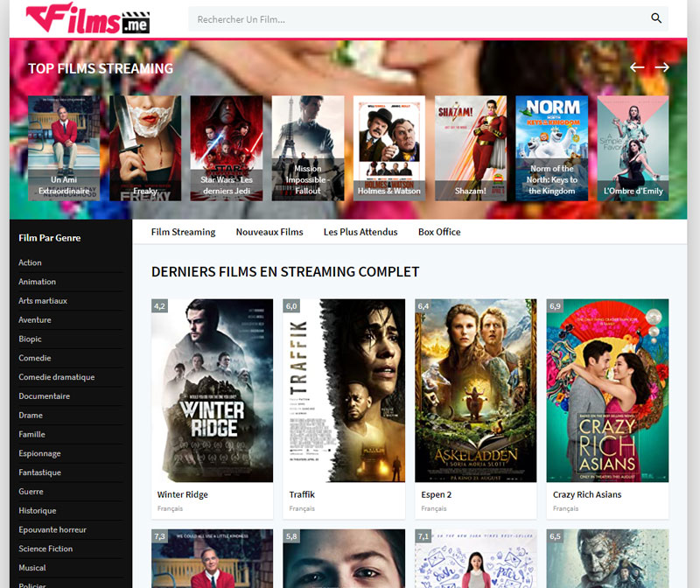The width and height of the screenshot is (700, 588).
Task: Open the Film Streaming tab
Action: pos(183,232)
